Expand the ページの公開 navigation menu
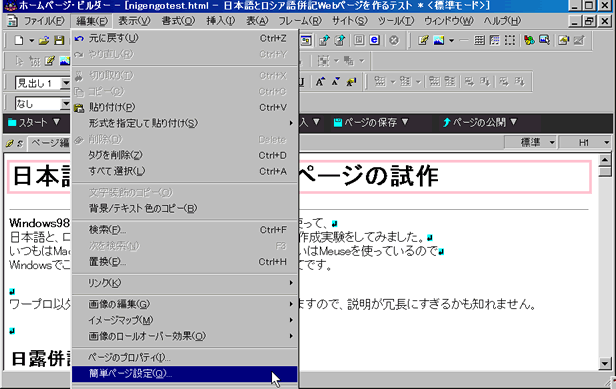Viewport: 616px width, 389px height. (x=480, y=123)
